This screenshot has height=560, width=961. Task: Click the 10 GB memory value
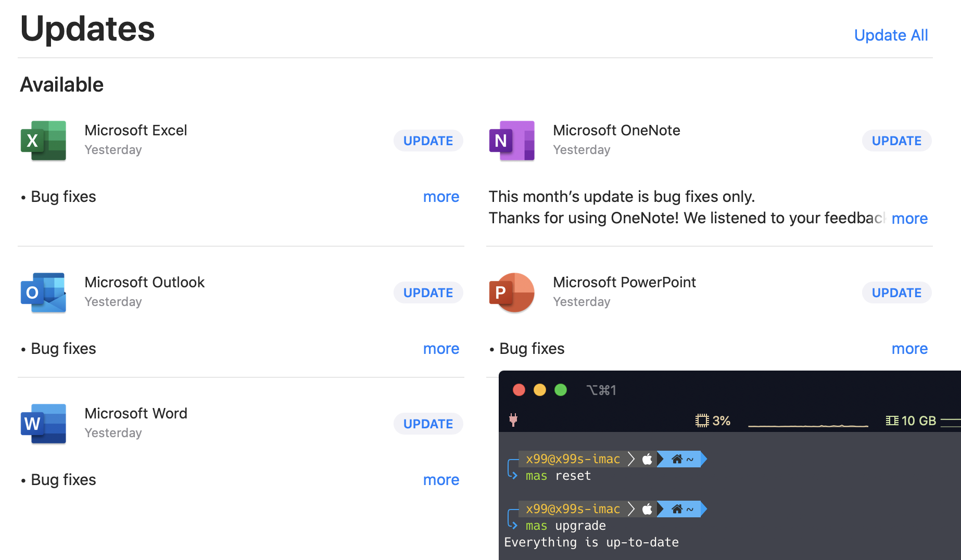pyautogui.click(x=918, y=421)
